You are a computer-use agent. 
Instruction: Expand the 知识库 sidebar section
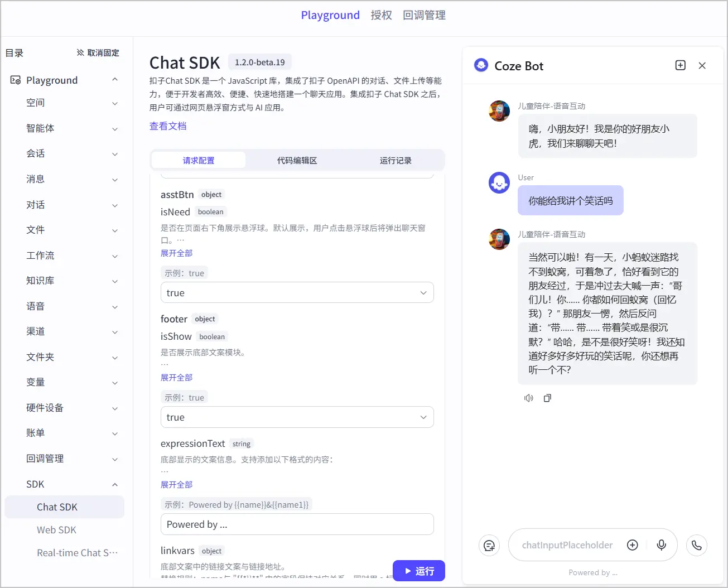click(x=115, y=281)
